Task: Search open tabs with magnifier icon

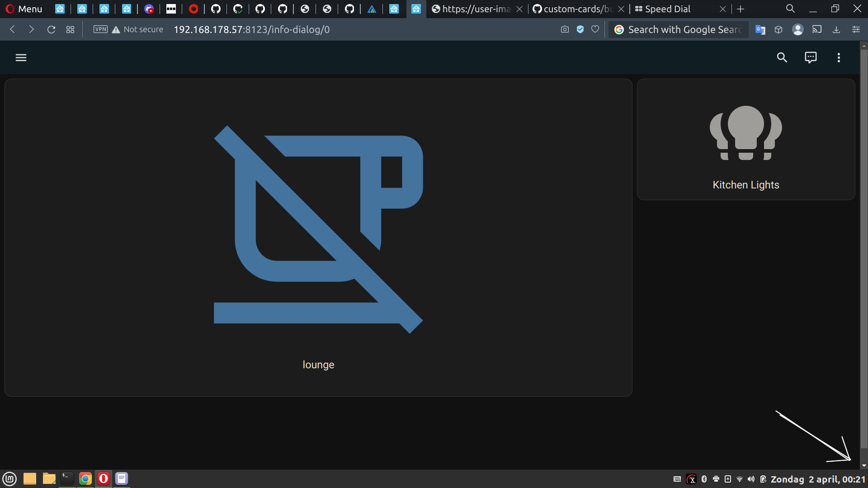Action: click(x=790, y=9)
